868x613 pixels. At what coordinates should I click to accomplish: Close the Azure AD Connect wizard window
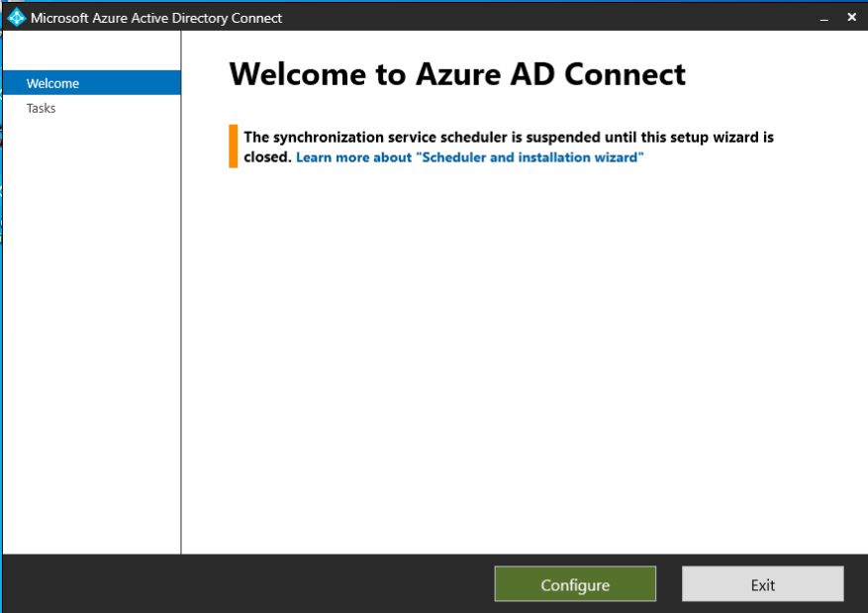pyautogui.click(x=851, y=18)
